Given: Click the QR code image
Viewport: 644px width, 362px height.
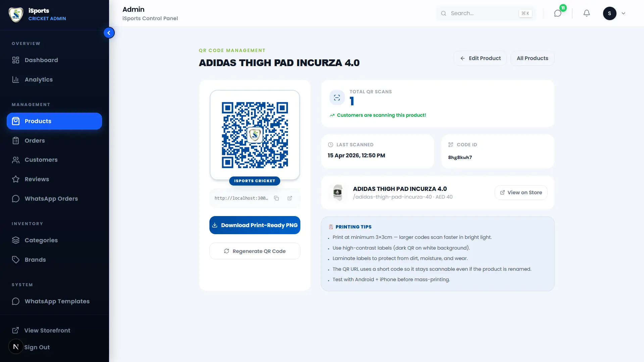Looking at the screenshot, I should (x=255, y=135).
